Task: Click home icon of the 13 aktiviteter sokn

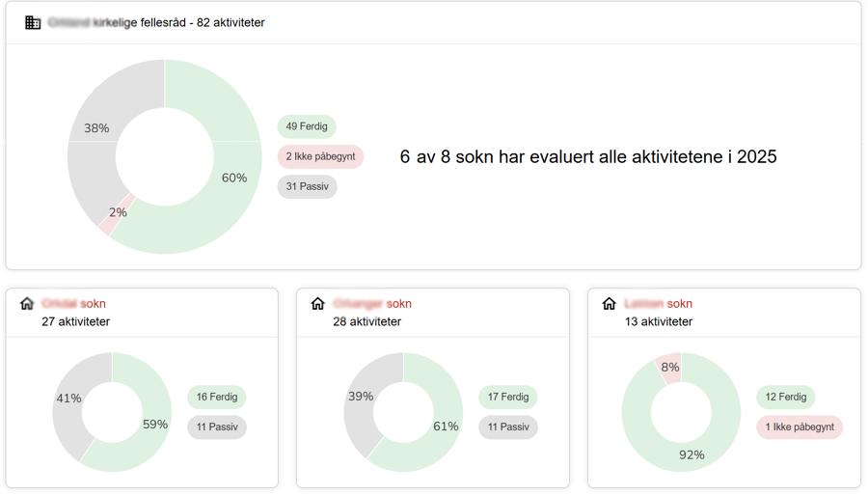Action: [609, 304]
